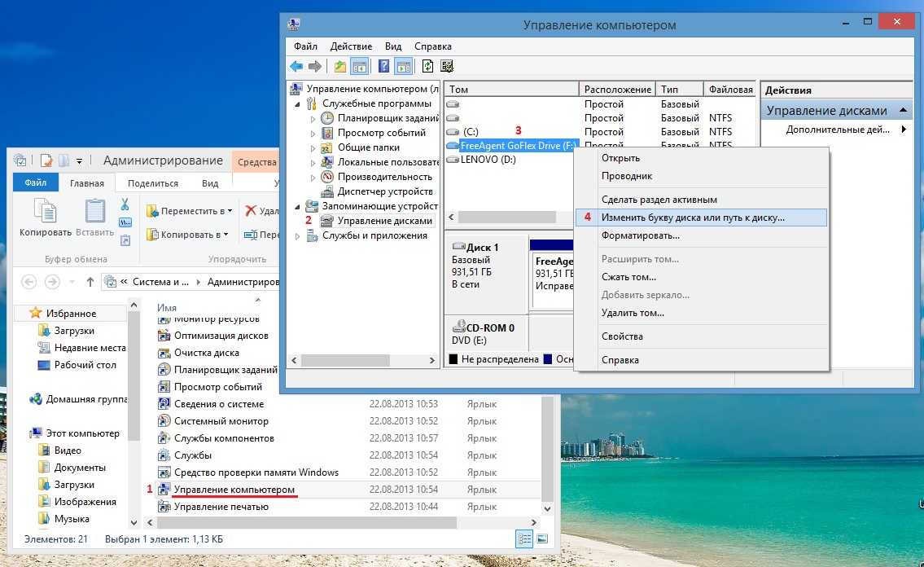Image resolution: width=924 pixels, height=567 pixels.
Task: Select the LENOVO (D:) volume icon
Action: (x=453, y=160)
